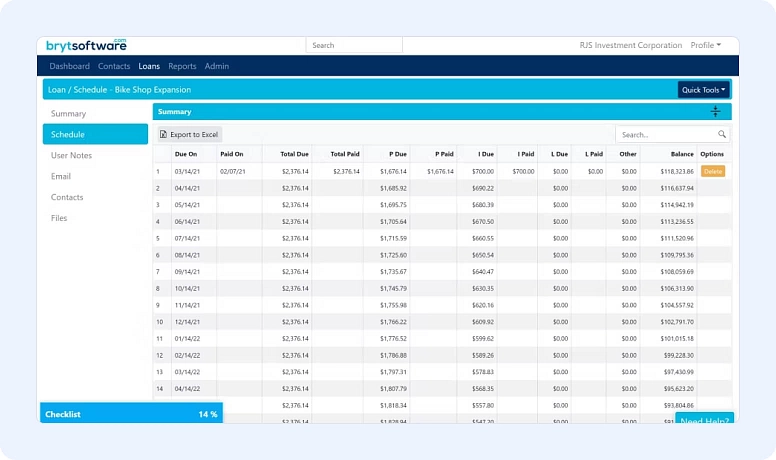Switch to the Summary sidebar tab
776x460 pixels.
pyautogui.click(x=95, y=113)
